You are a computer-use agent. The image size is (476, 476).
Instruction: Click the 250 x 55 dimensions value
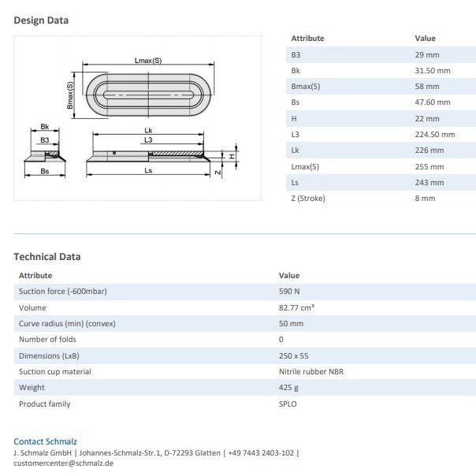[294, 355]
